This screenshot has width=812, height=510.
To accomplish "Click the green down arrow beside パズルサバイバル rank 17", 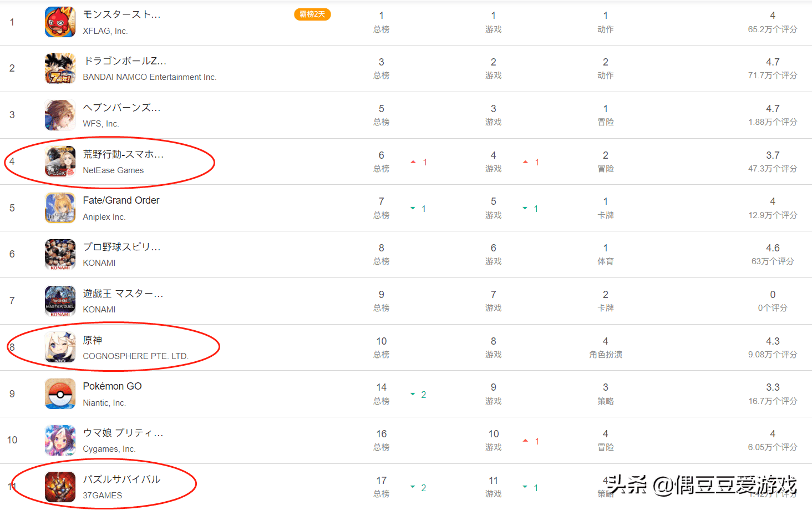I will coord(413,487).
